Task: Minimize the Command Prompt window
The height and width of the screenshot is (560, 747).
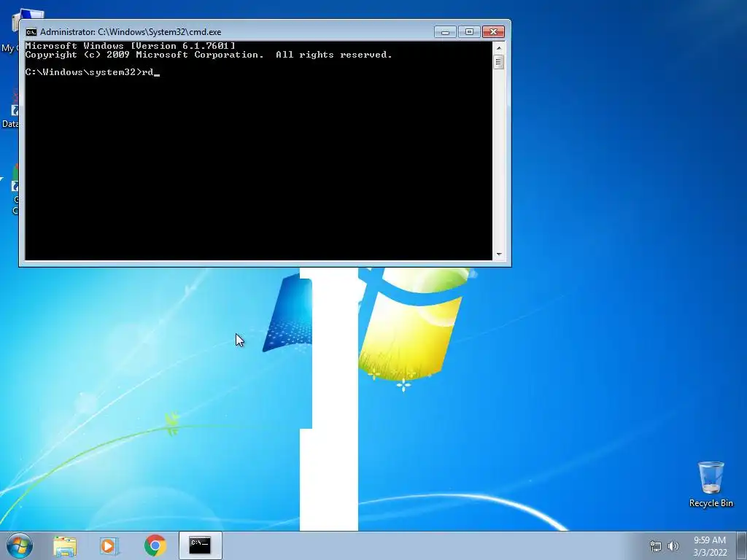Action: click(445, 32)
